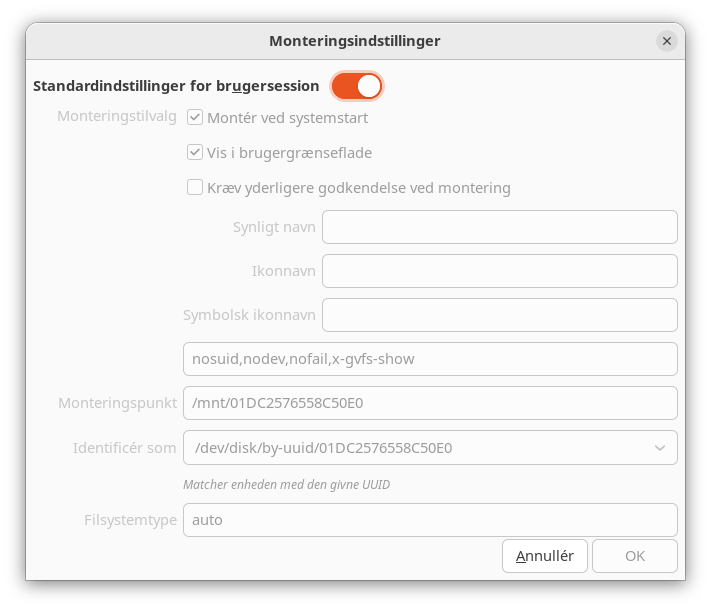This screenshot has height=609, width=711.
Task: Select the Symbolsk ikonnavn text box
Action: pyautogui.click(x=499, y=315)
